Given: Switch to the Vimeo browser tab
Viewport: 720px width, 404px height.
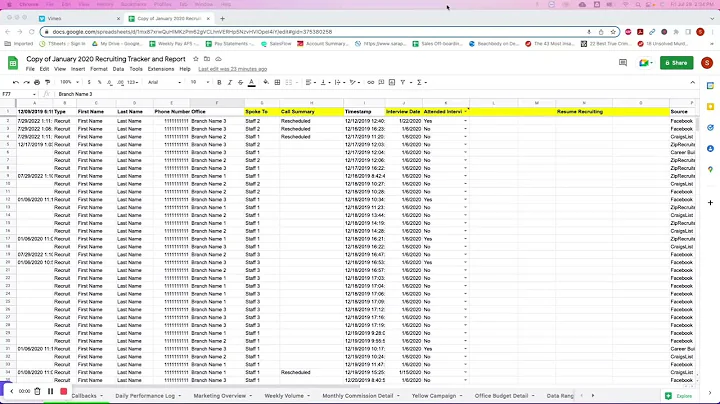Looking at the screenshot, I should tap(78, 19).
